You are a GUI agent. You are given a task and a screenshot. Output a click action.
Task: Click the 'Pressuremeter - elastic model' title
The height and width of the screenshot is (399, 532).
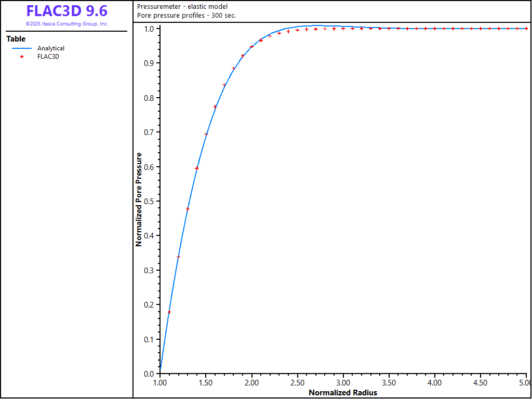coord(182,7)
